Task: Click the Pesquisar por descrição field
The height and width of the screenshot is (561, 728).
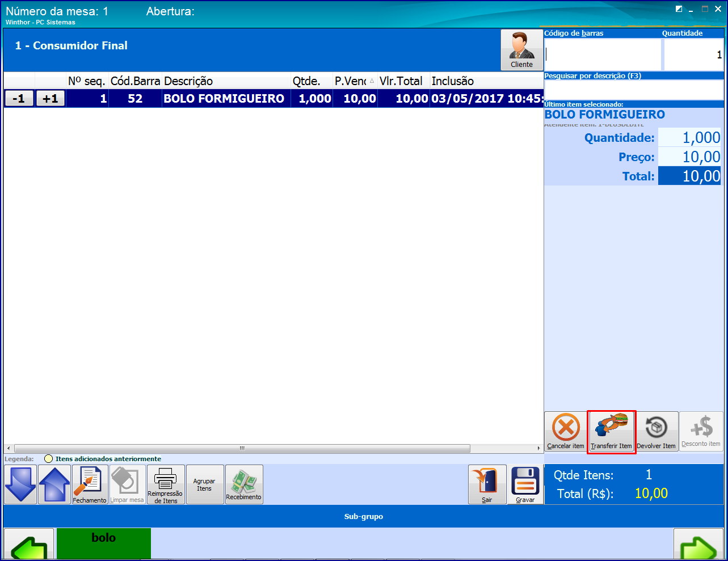Action: [634, 90]
